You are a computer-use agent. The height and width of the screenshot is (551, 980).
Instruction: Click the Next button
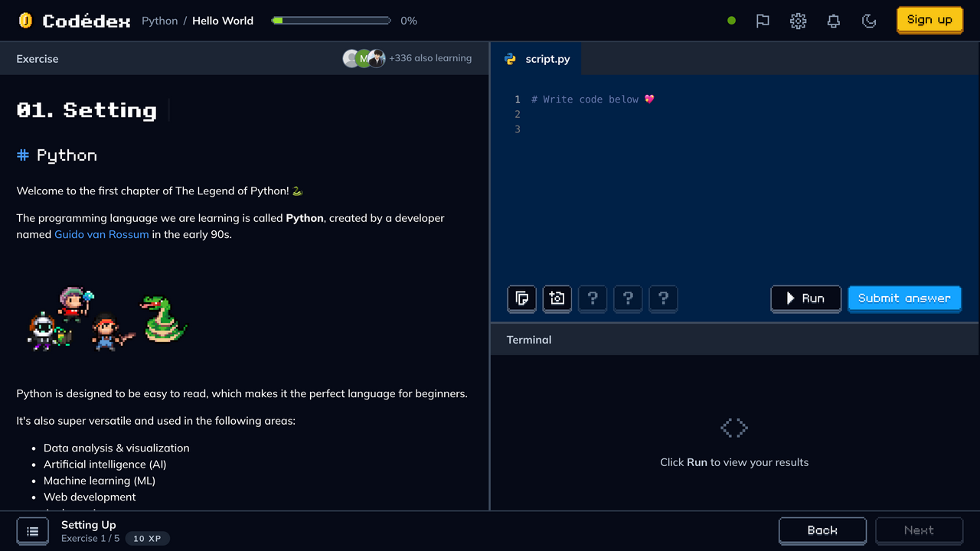(919, 530)
